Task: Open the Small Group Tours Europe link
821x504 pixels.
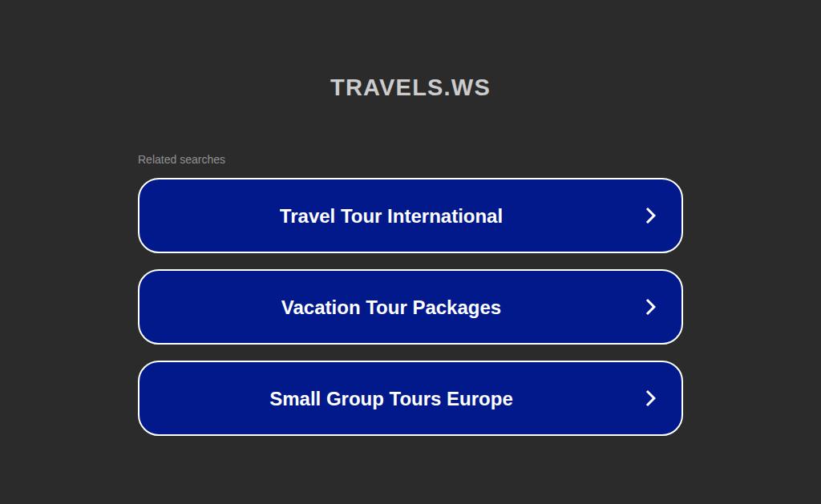Action: [410, 398]
